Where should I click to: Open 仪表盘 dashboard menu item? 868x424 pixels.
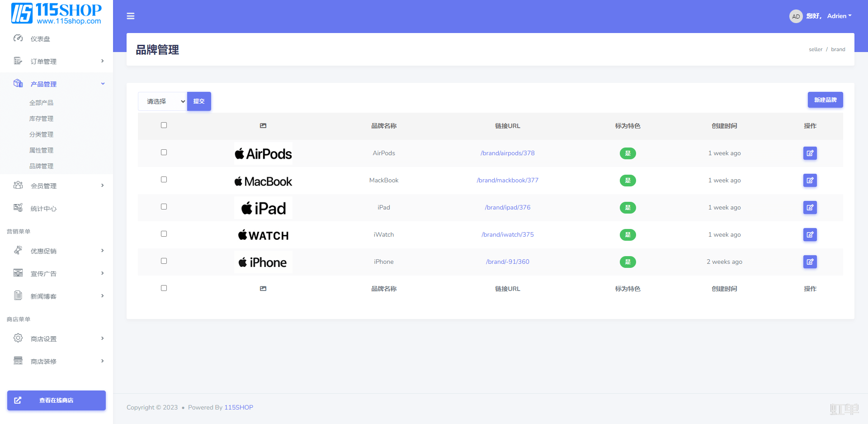pos(57,38)
